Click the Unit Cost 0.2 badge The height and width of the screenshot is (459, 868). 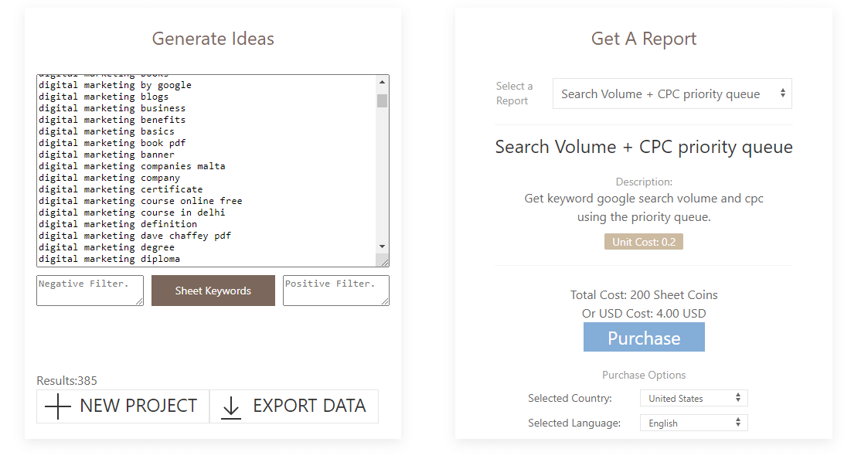644,242
